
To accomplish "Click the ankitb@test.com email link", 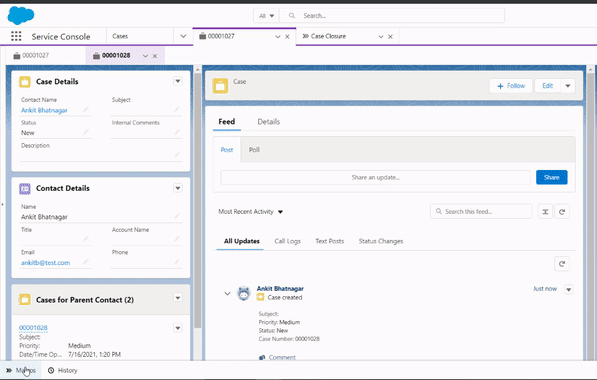I will click(x=45, y=263).
